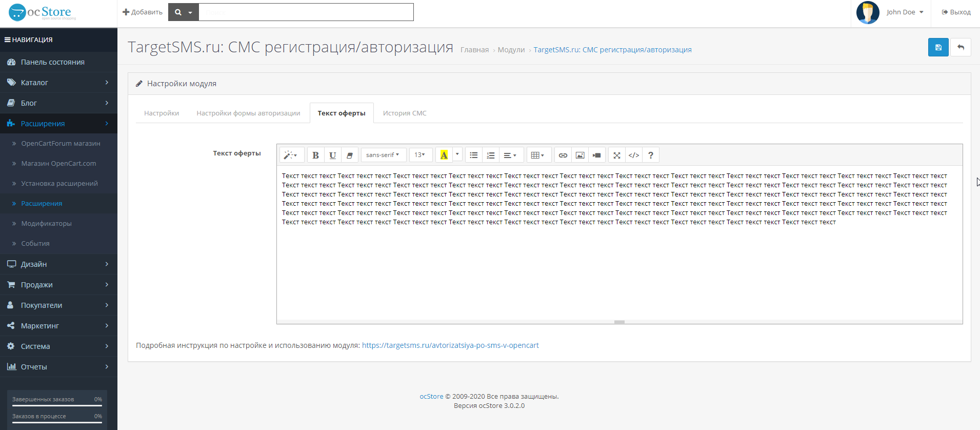Toggle the НАВИГАЦИЯ hamburger menu
This screenshot has height=430, width=980.
click(28, 40)
